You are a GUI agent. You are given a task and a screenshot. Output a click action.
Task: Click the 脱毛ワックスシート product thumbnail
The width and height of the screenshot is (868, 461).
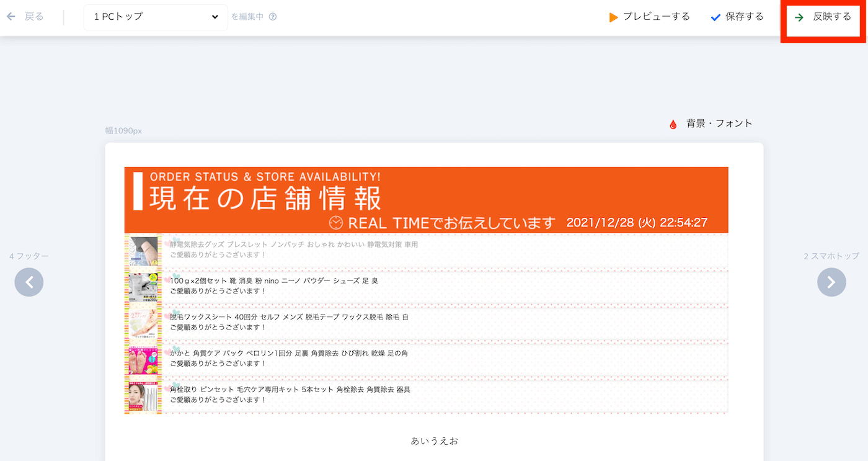pyautogui.click(x=143, y=324)
